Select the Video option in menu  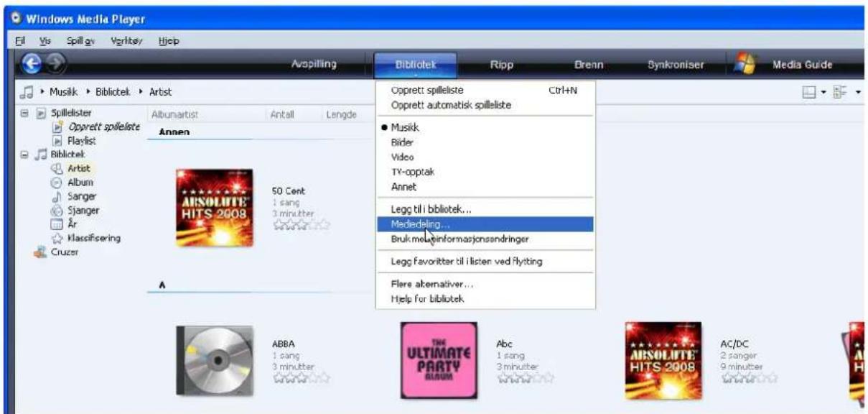point(485,157)
